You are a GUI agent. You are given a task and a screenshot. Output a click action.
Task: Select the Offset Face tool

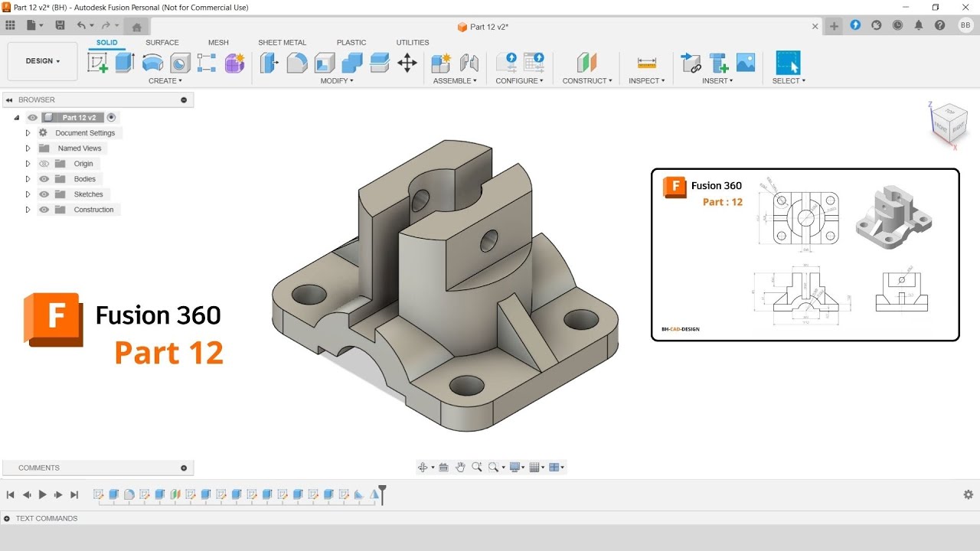(x=380, y=63)
